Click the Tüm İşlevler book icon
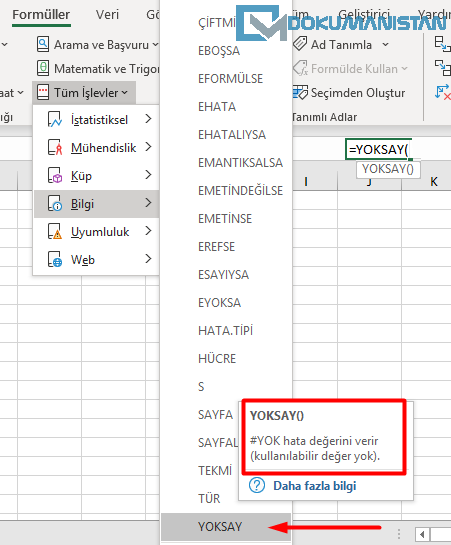The image size is (451, 545). [x=43, y=92]
